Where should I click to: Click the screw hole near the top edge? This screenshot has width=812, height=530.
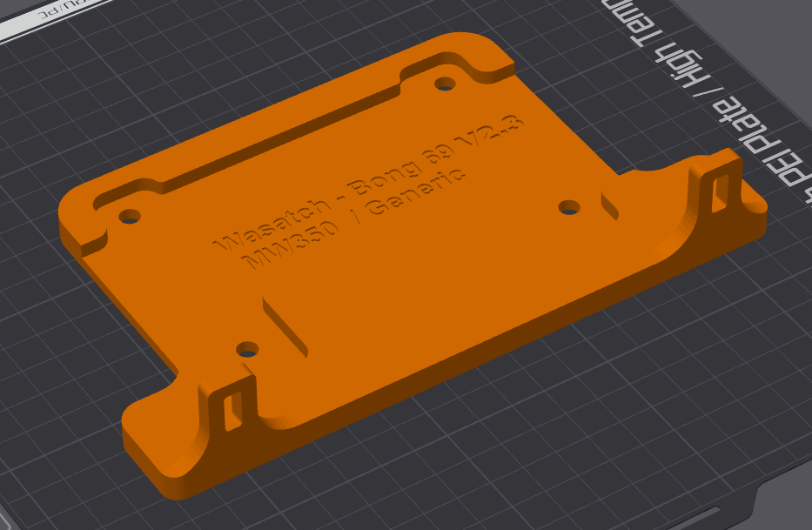(445, 84)
